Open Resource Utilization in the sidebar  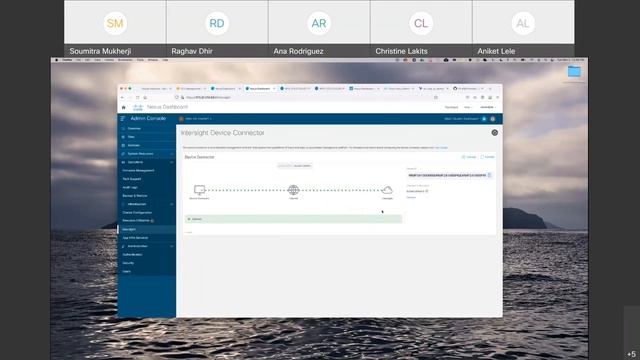[136, 221]
